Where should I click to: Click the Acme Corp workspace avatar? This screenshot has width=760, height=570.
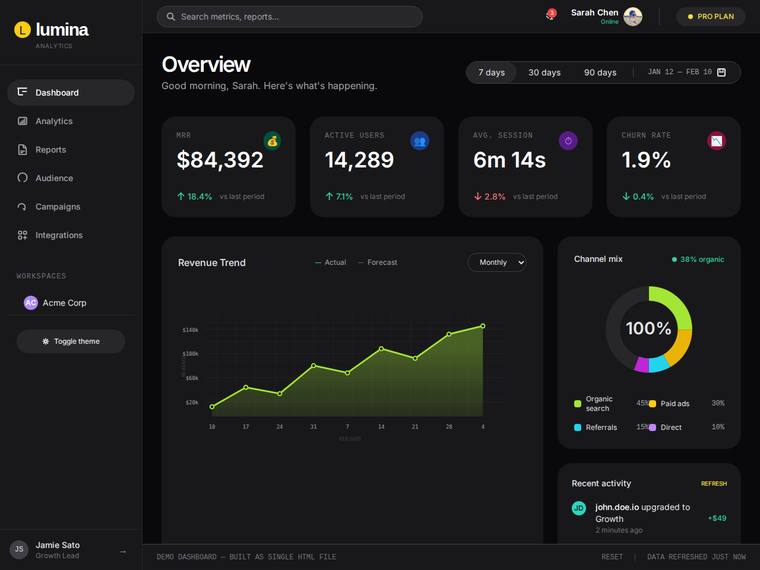click(31, 302)
